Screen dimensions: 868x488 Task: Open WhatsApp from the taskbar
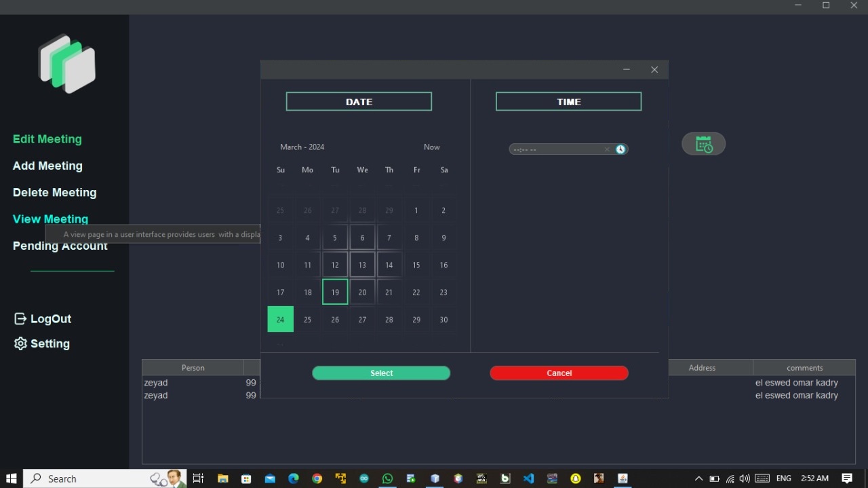387,478
